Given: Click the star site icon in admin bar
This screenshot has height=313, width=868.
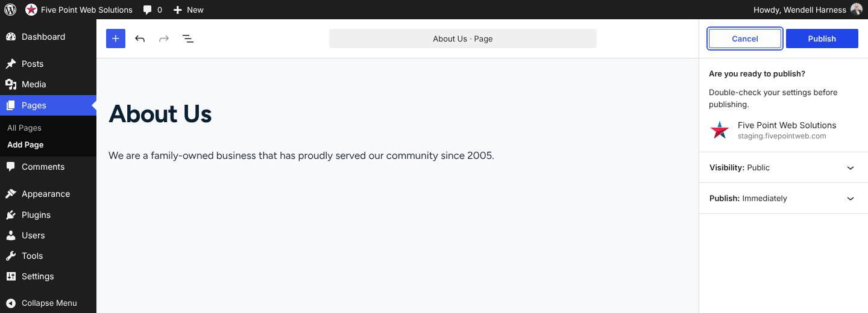Looking at the screenshot, I should pyautogui.click(x=31, y=10).
